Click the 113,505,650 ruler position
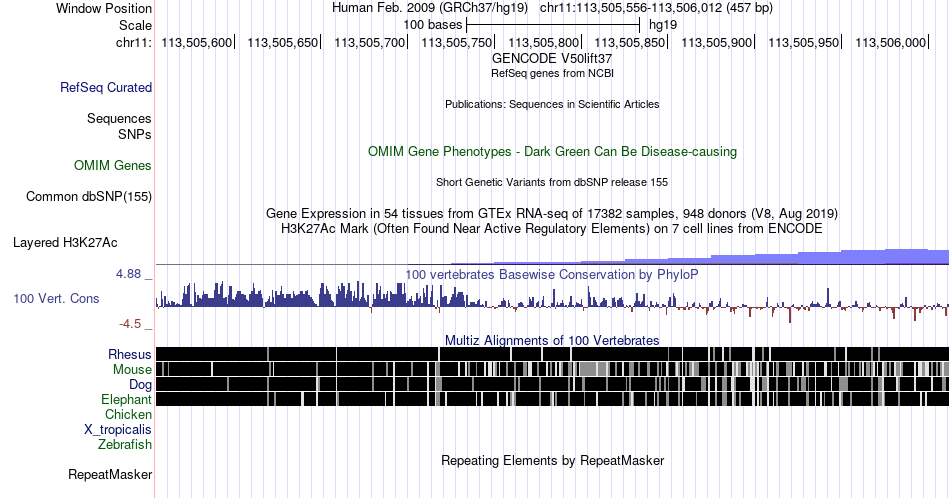The width and height of the screenshot is (950, 498). coord(283,42)
